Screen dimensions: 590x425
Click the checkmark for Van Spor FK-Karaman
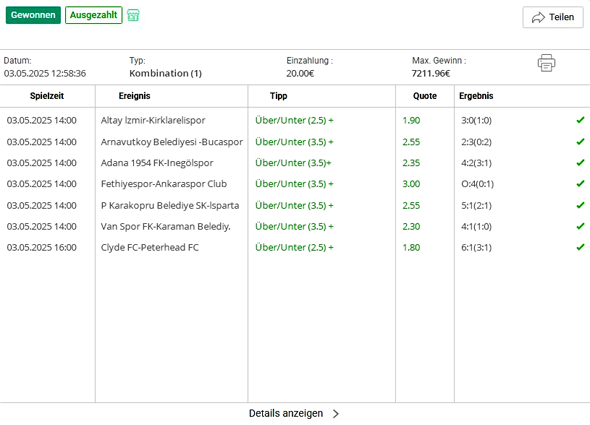tap(580, 226)
